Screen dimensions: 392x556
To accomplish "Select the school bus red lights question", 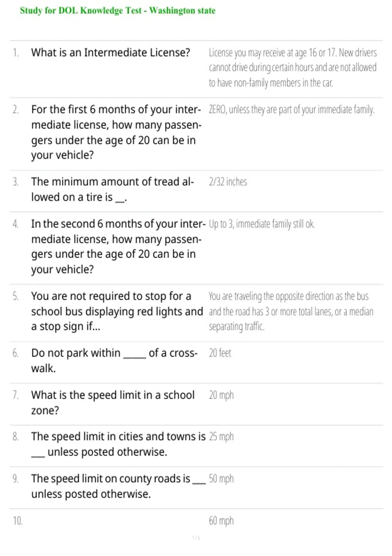I will click(x=117, y=311).
